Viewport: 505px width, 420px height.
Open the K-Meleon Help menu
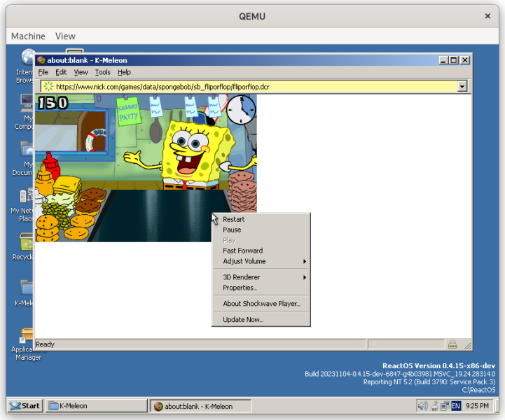pos(124,72)
